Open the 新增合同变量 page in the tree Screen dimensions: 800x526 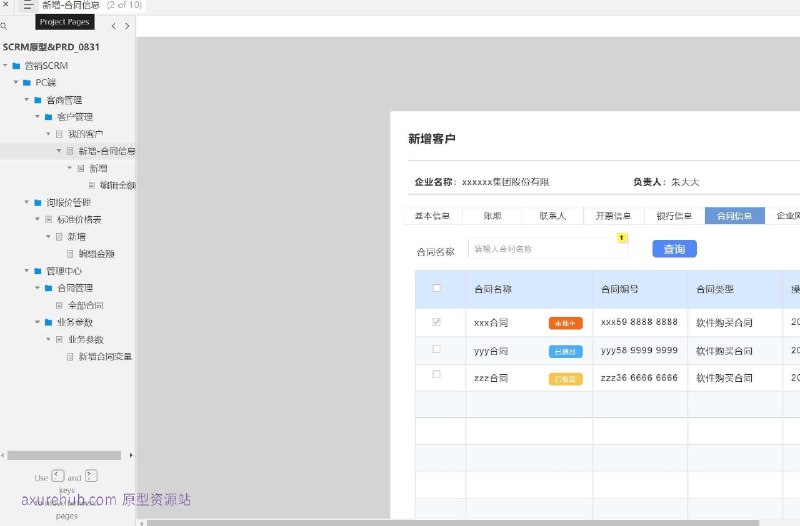pyautogui.click(x=105, y=357)
